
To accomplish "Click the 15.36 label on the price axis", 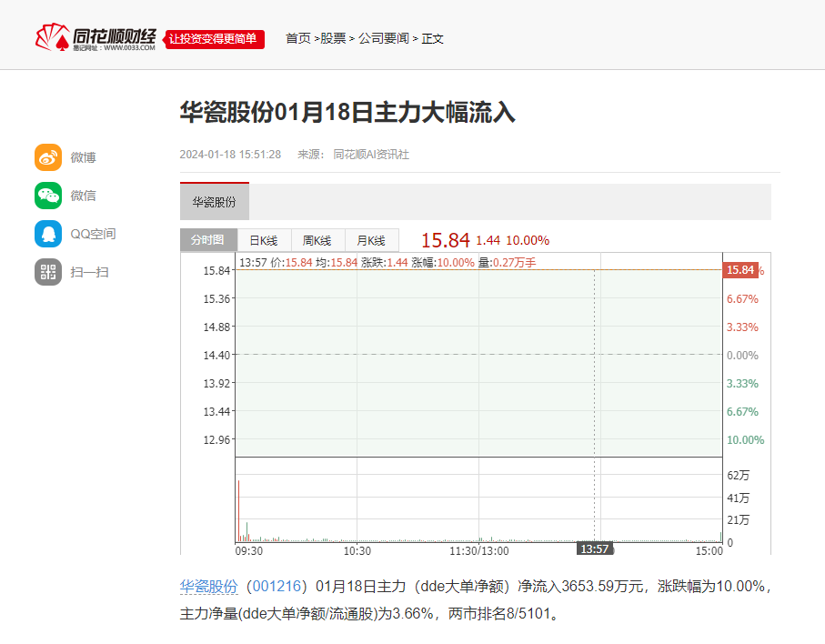I will [x=216, y=299].
